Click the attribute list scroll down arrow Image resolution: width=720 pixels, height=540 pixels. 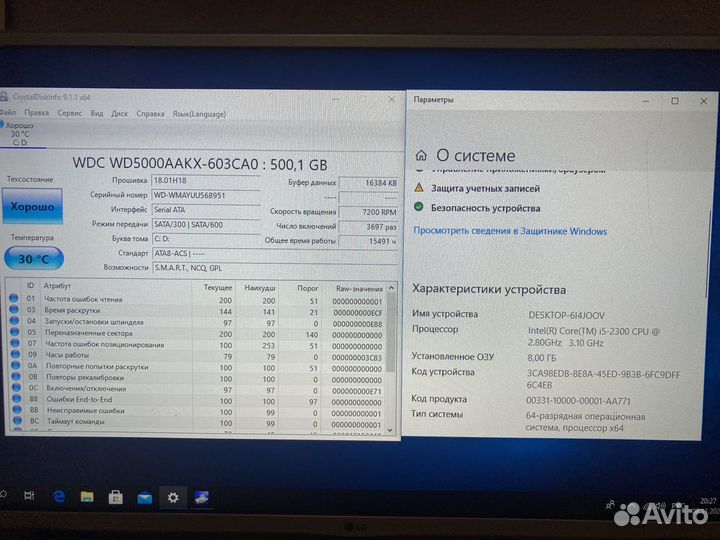pos(390,430)
